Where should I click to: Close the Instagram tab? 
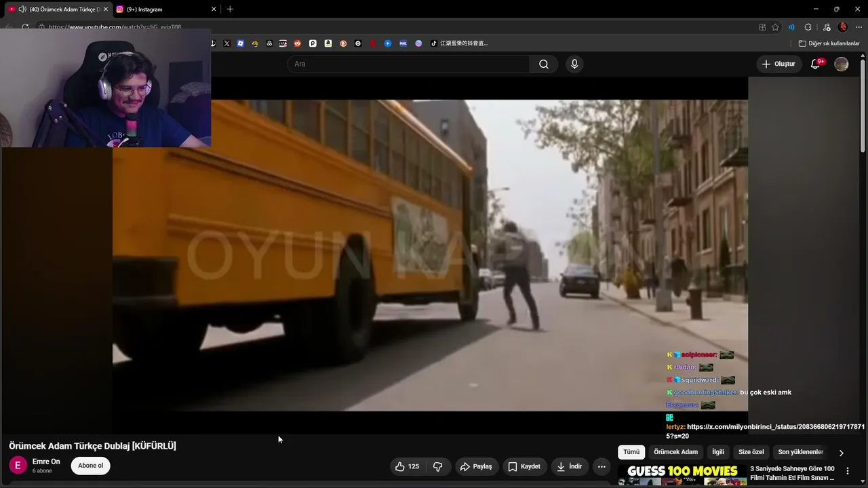[x=214, y=9]
